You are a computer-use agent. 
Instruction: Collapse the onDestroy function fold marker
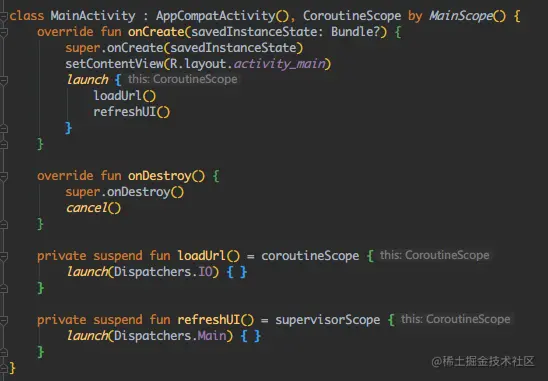point(3,176)
